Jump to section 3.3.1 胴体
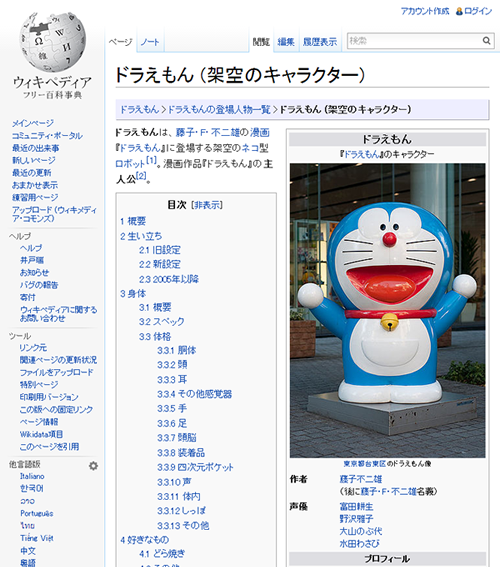This screenshot has height=567, width=500. [177, 350]
